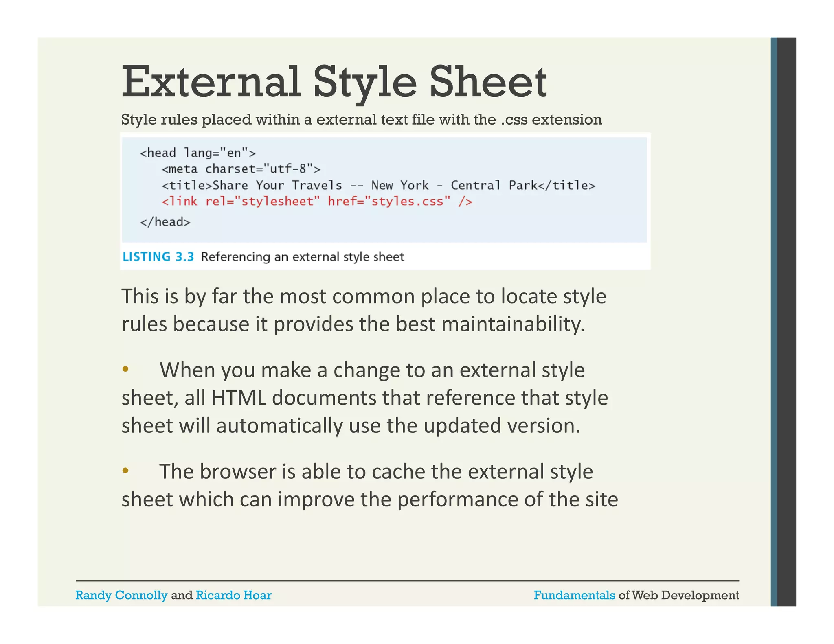This screenshot has width=834, height=644.
Task: Click caption 'Referencing an external style sheet'
Action: (303, 257)
